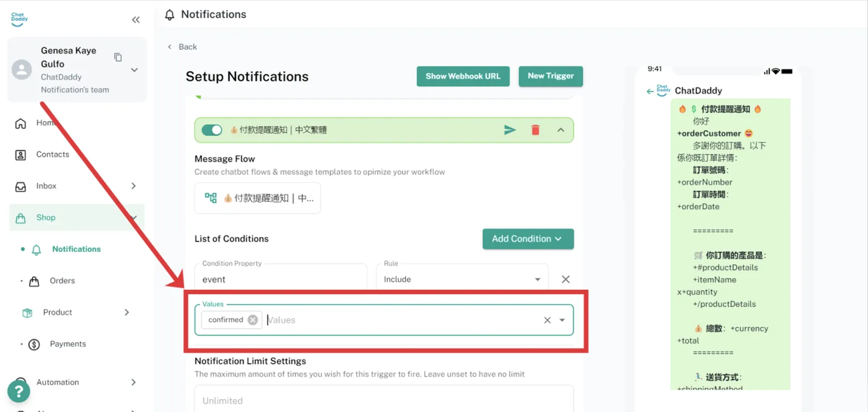Click the Show Webhook URL button

(463, 76)
